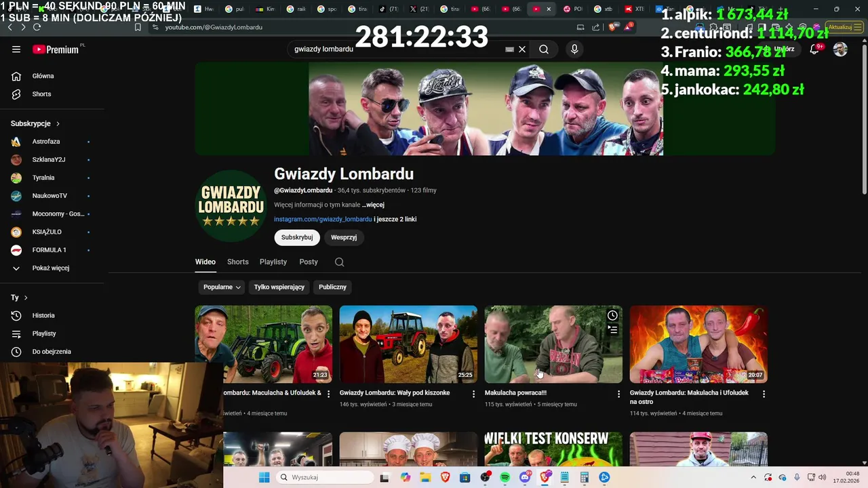
Task: Click the Wyszukaj taskbar search box
Action: coord(325,477)
